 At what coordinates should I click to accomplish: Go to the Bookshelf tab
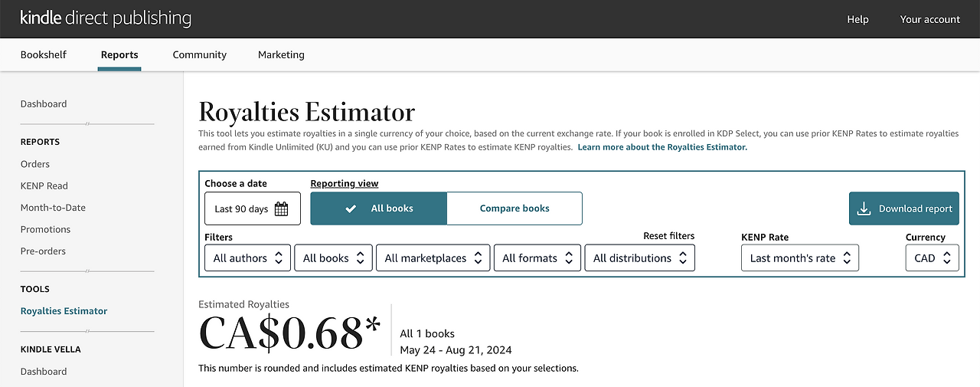coord(44,54)
